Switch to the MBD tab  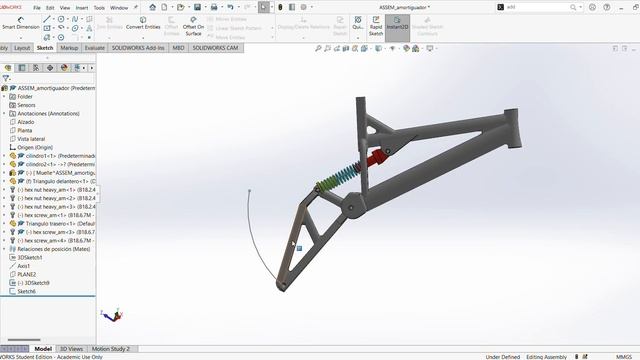click(178, 48)
